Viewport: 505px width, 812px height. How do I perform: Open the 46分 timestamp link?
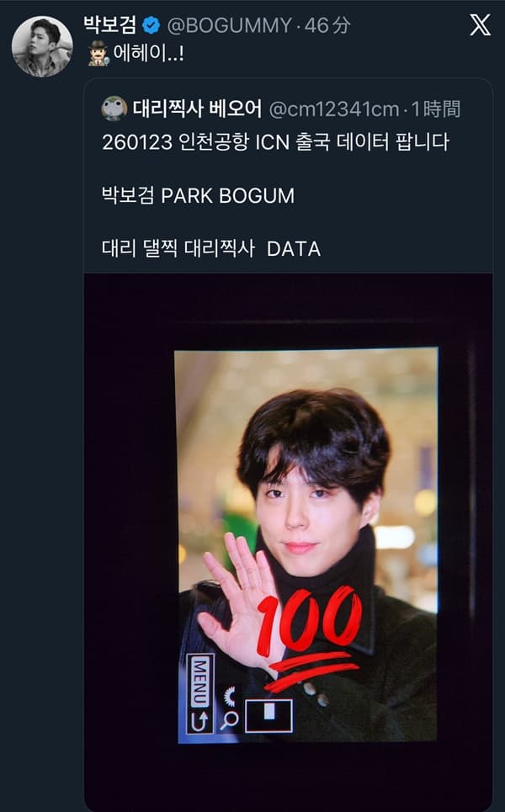pyautogui.click(x=327, y=25)
